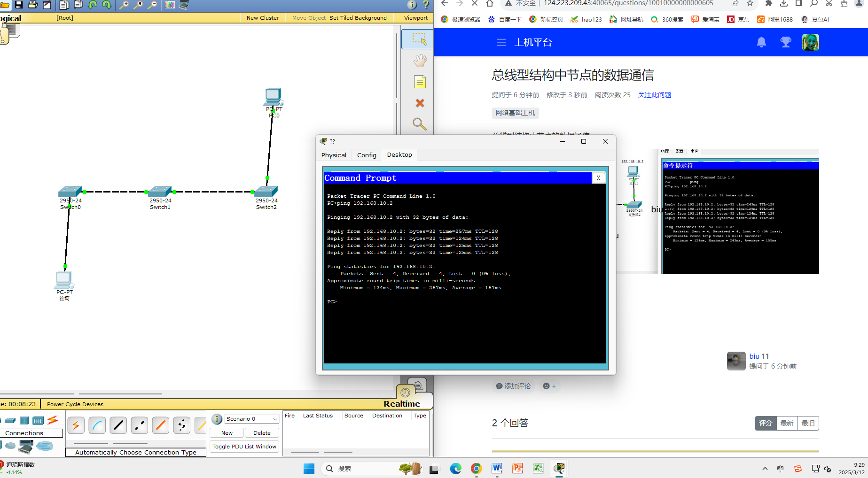The height and width of the screenshot is (478, 868).
Task: Click inside the Command Prompt terminal area
Action: (x=464, y=272)
